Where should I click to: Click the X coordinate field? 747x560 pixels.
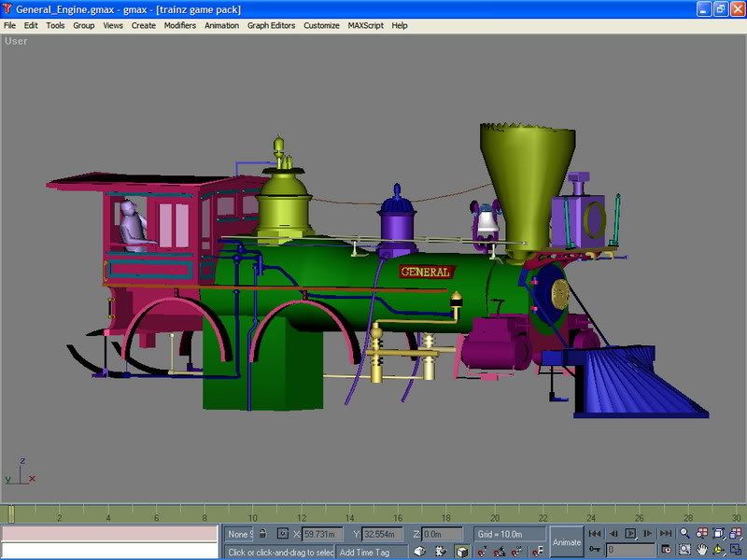point(322,534)
